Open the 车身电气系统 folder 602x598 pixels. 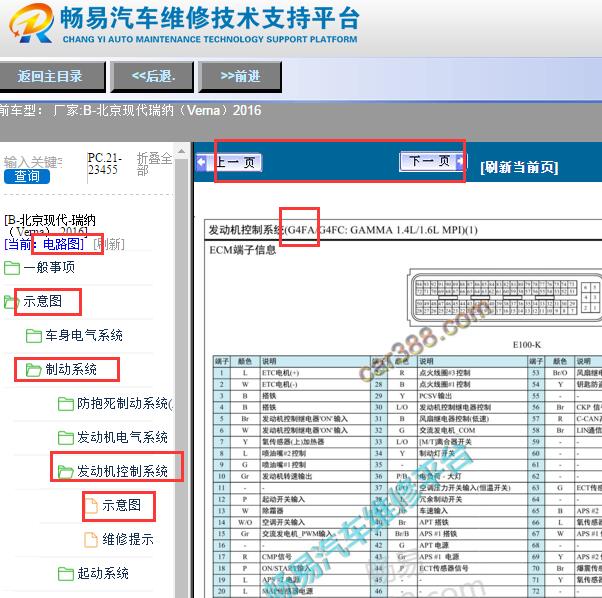pos(84,335)
